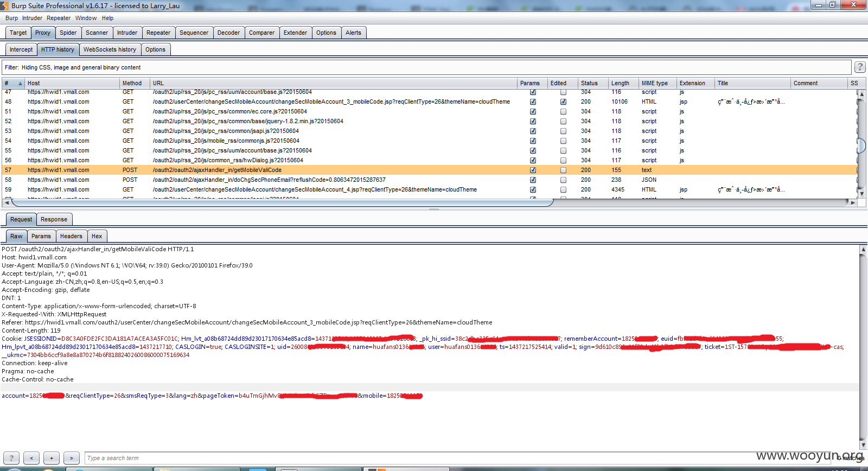Screen dimensions: 868x471
Task: Click the Burp Suite title bar logo
Action: [4, 5]
